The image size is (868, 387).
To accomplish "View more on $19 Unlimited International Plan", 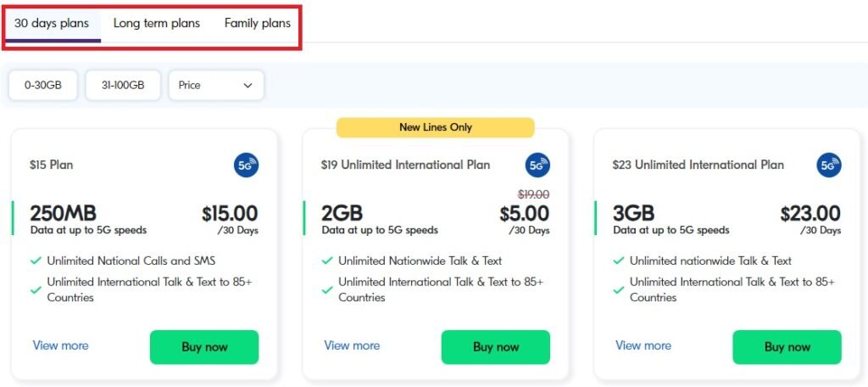I will coord(352,345).
